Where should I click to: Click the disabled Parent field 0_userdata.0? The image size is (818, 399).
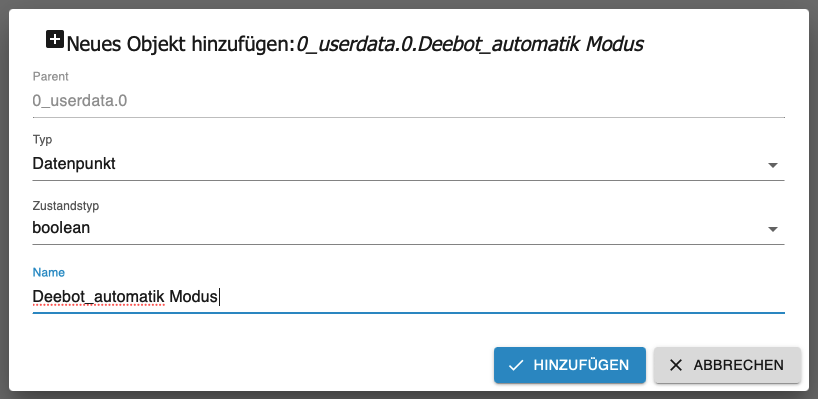[408, 101]
